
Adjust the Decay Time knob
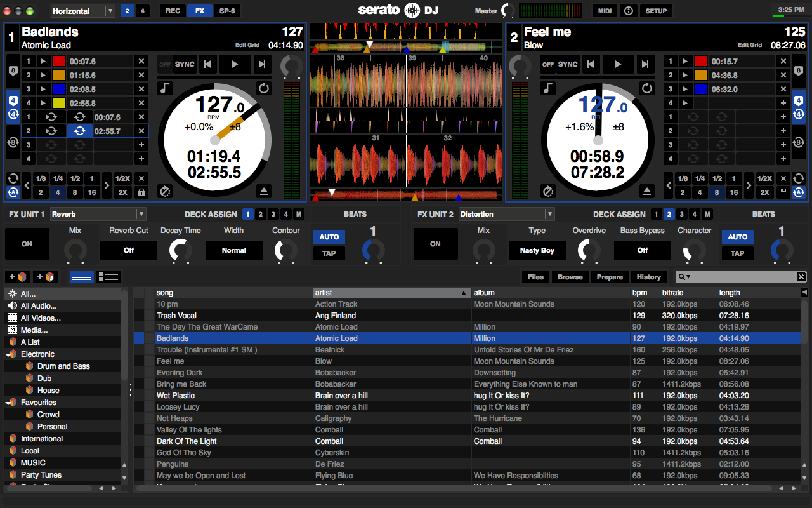[x=180, y=250]
